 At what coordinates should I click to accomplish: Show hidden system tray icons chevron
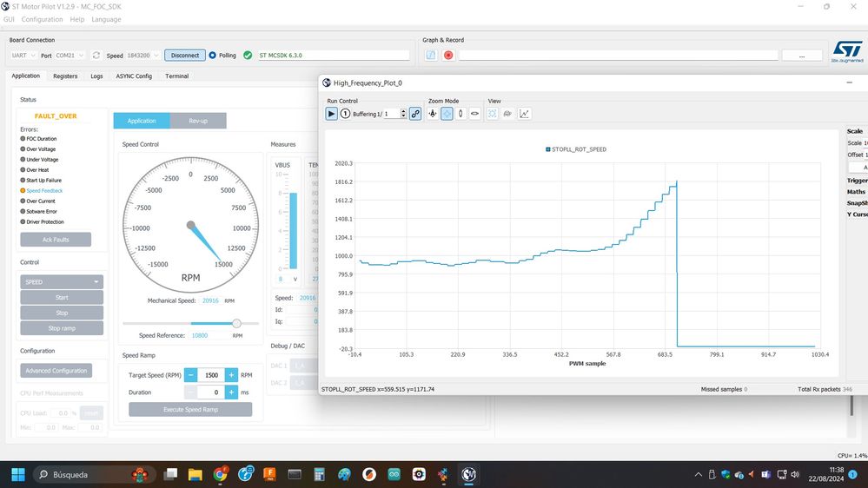(x=698, y=474)
